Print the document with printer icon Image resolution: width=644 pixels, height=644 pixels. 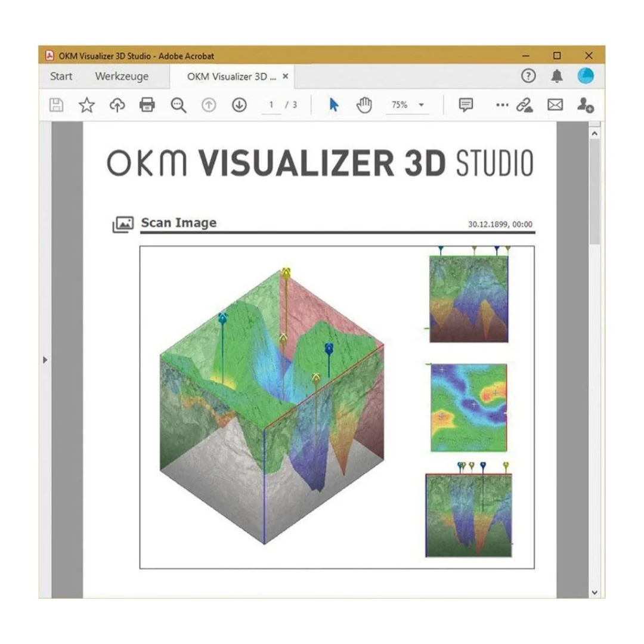tap(147, 105)
